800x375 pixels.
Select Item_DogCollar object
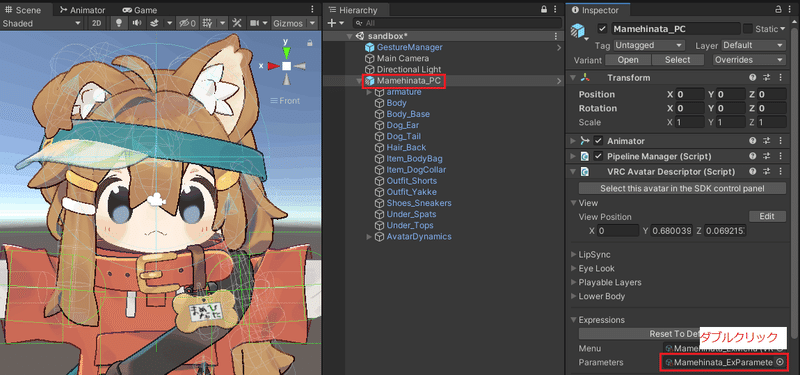coord(416,170)
